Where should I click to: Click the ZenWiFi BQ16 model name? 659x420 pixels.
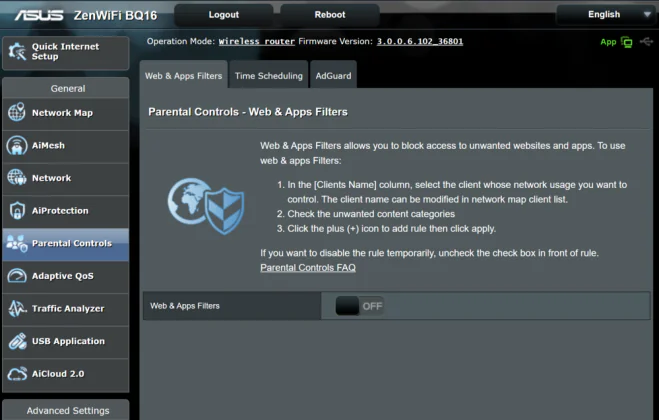tap(115, 16)
